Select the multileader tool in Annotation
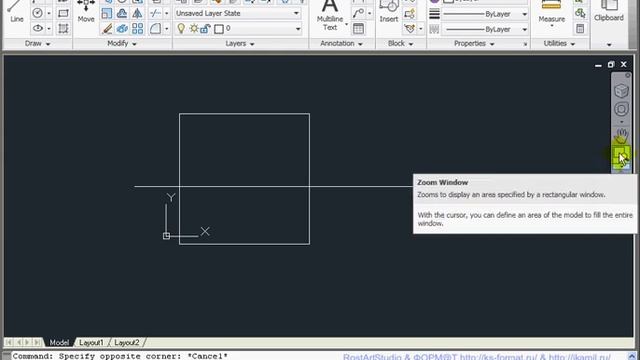This screenshot has width=640, height=360. 358,13
